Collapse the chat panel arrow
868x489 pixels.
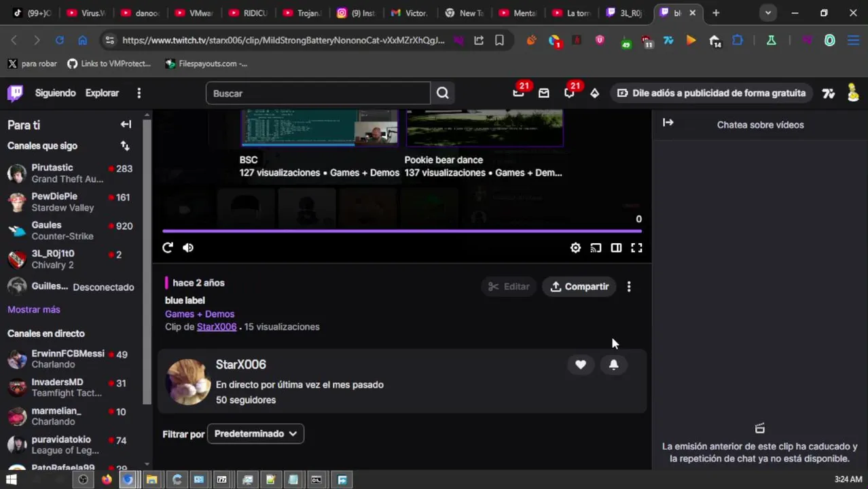tap(668, 122)
